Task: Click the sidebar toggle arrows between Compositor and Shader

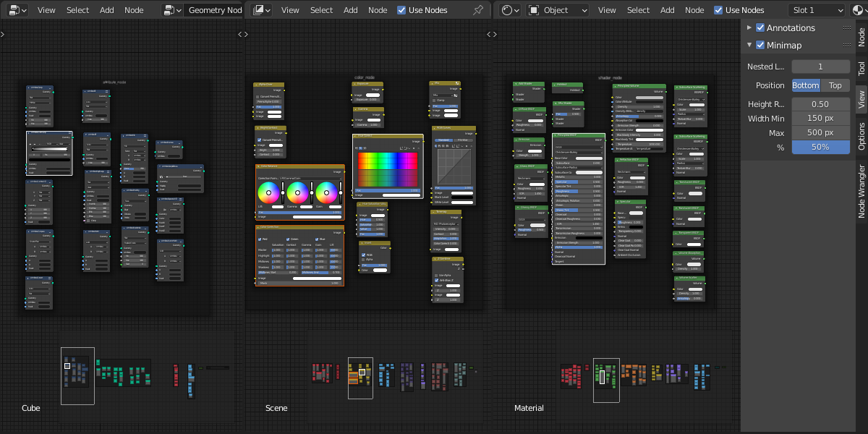Action: point(491,34)
